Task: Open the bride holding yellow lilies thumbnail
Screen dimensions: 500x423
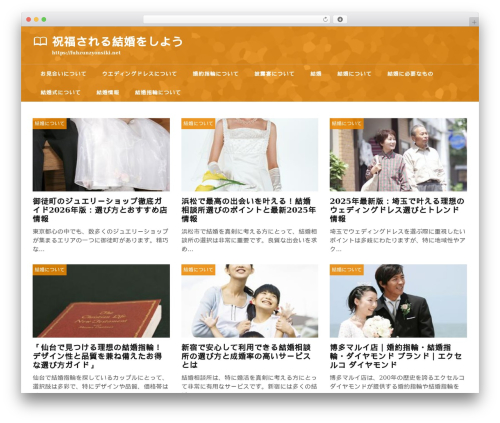Action: pyautogui.click(x=250, y=155)
